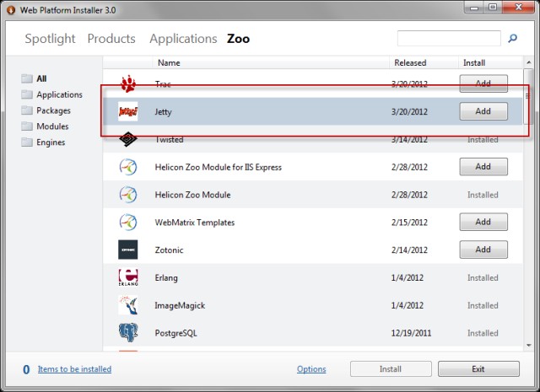Open Items to be installed link

(74, 369)
